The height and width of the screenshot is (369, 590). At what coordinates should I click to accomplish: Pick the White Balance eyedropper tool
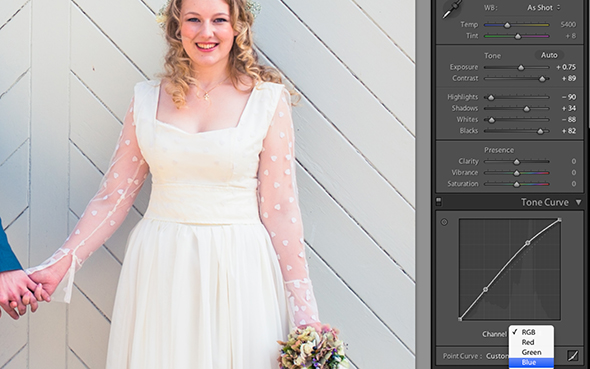[x=451, y=9]
